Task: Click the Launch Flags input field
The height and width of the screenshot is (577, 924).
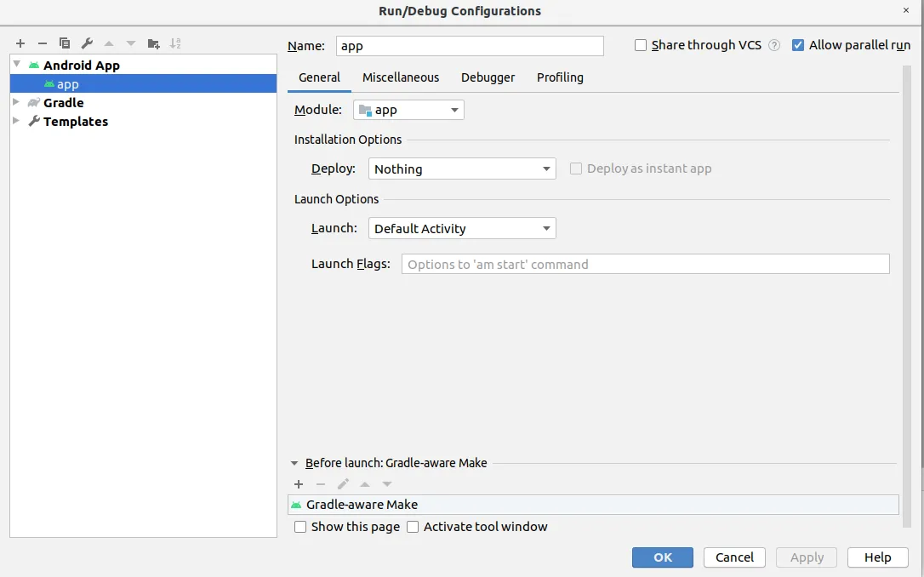Action: pyautogui.click(x=645, y=265)
